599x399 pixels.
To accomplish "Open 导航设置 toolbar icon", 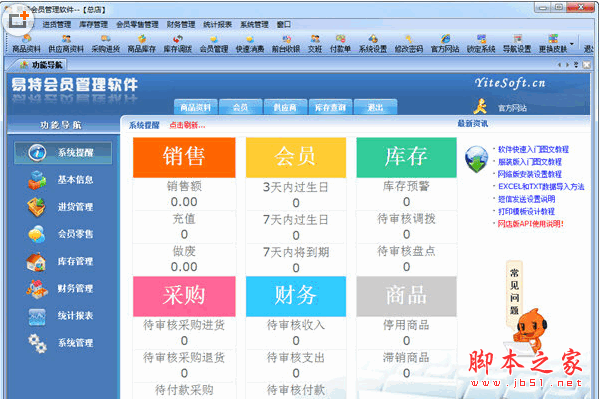I will pyautogui.click(x=517, y=44).
